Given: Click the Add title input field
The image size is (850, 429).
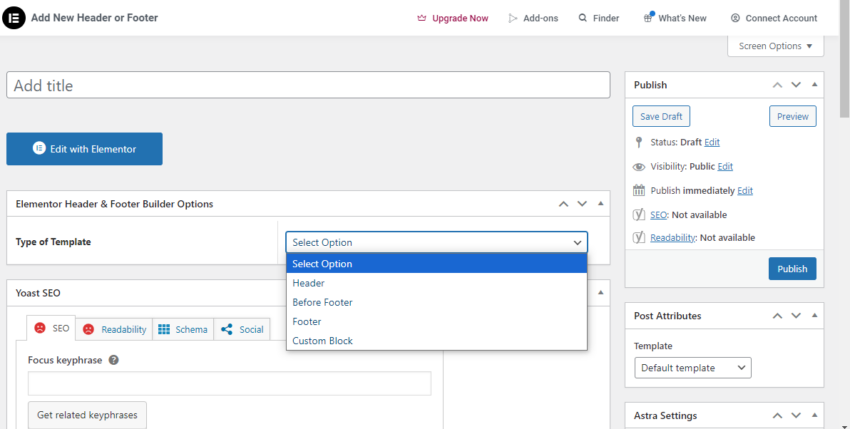Looking at the screenshot, I should (x=308, y=85).
